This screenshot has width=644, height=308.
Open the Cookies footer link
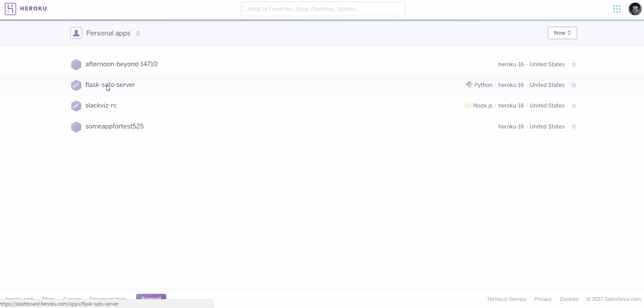(569, 299)
